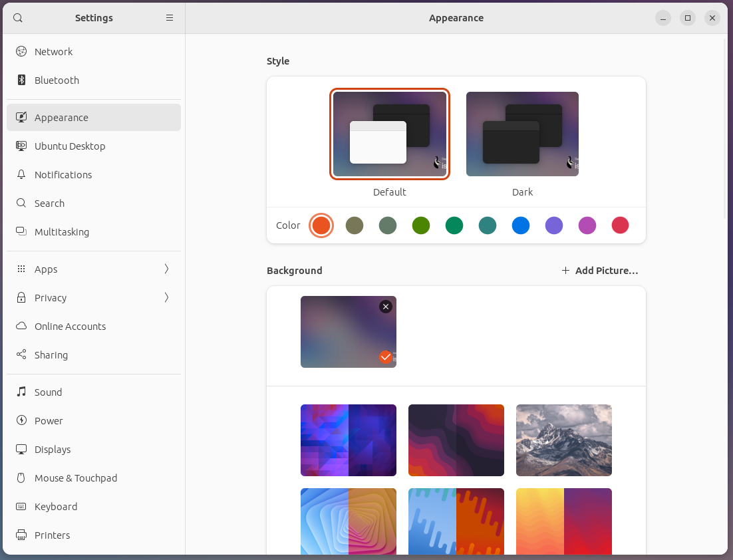Click the Printers icon in sidebar
Image resolution: width=733 pixels, height=560 pixels.
tap(21, 535)
